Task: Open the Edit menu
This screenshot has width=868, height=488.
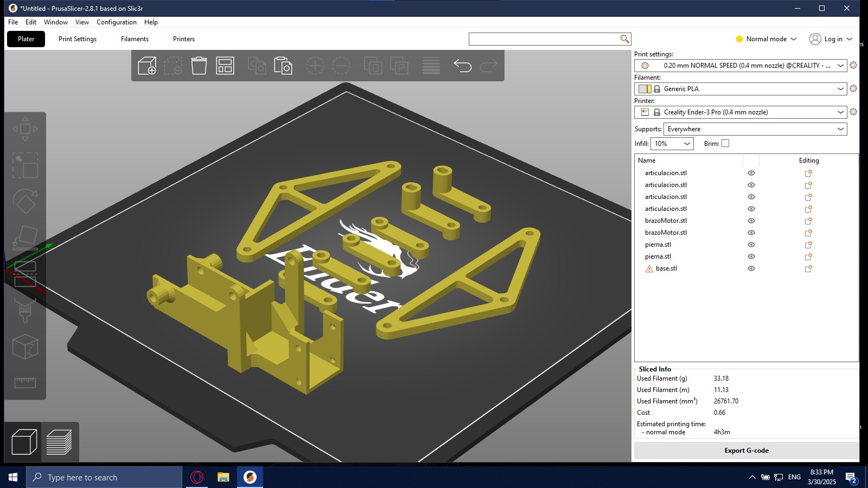Action: [x=31, y=22]
